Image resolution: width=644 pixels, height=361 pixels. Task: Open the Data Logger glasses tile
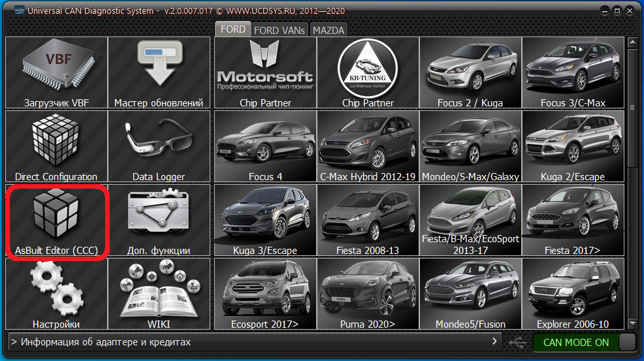pos(159,146)
